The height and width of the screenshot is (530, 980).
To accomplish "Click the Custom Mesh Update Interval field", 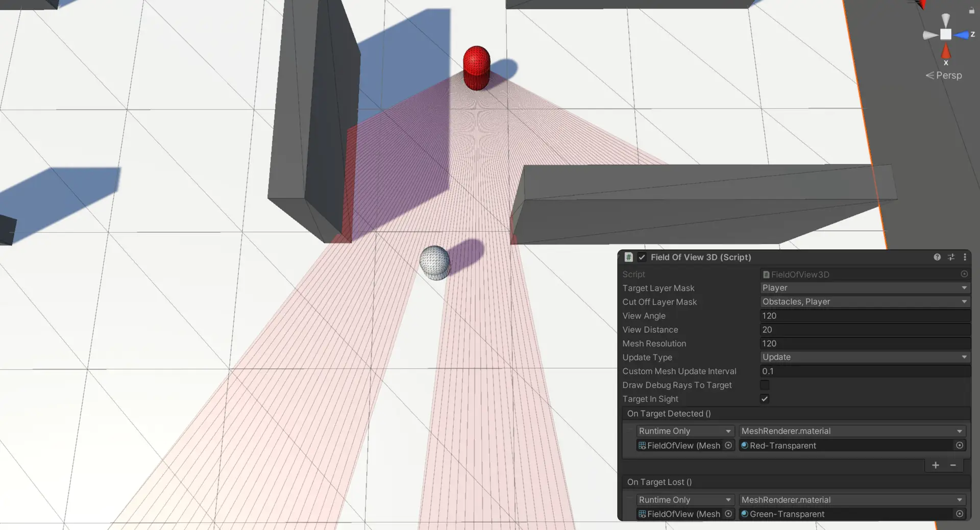I will (865, 371).
